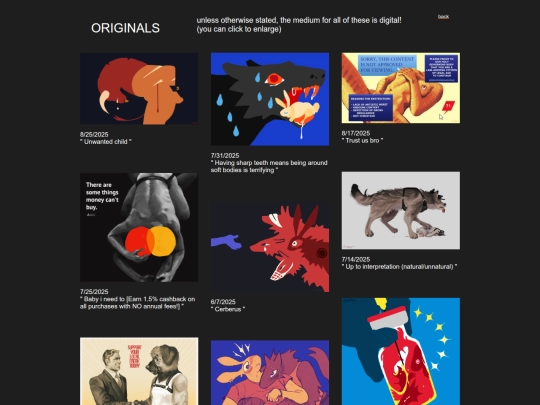Click the "Trust us bro" caption
The width and height of the screenshot is (540, 405).
pyautogui.click(x=362, y=141)
